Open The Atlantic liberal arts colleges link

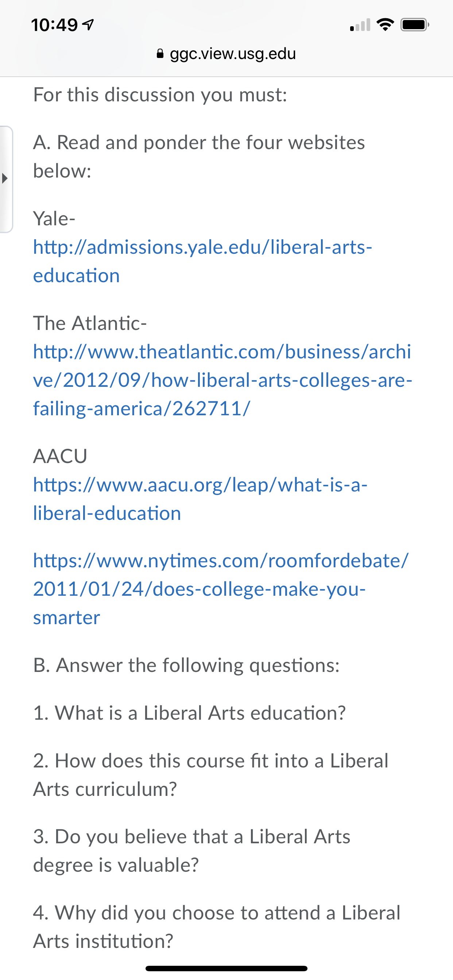[223, 380]
